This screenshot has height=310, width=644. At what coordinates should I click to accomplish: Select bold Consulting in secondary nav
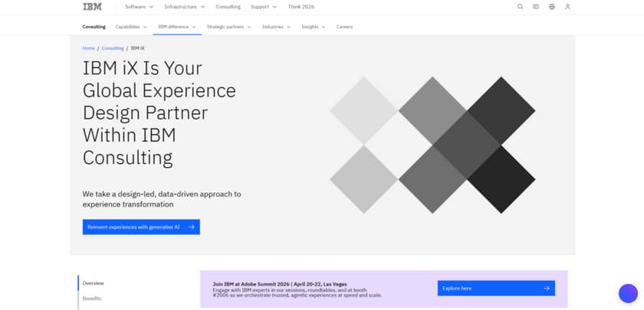[x=94, y=27]
